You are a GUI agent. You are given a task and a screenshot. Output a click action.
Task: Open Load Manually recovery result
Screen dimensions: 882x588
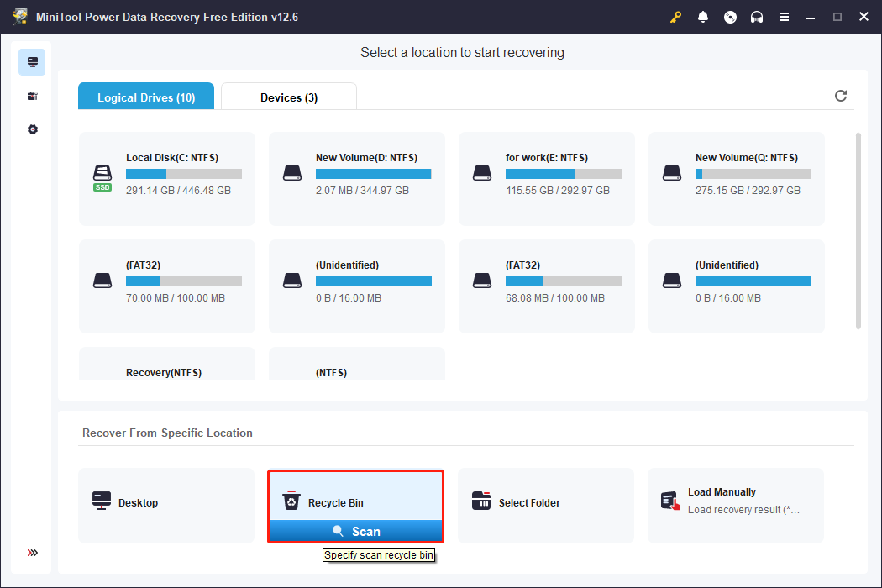(x=736, y=506)
